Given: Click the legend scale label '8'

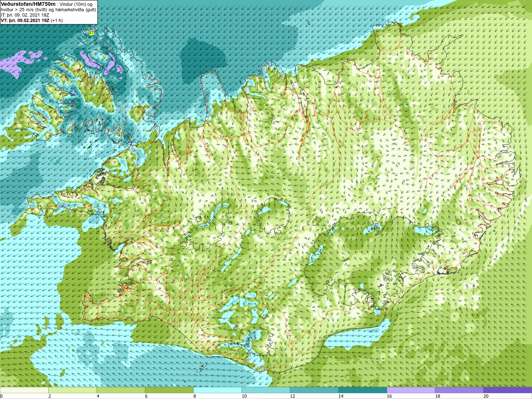Looking at the screenshot, I should click(x=195, y=396).
